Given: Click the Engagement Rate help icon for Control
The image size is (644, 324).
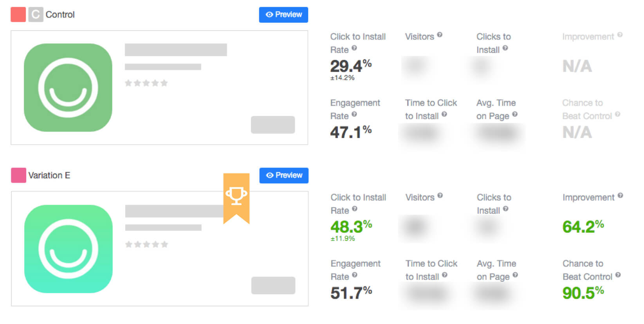Looking at the screenshot, I should click(355, 116).
